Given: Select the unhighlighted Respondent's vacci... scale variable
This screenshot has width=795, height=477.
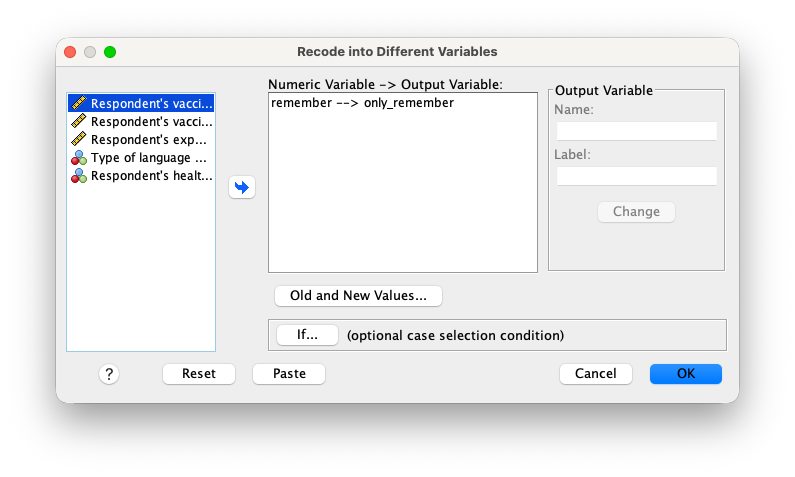Looking at the screenshot, I should point(141,122).
